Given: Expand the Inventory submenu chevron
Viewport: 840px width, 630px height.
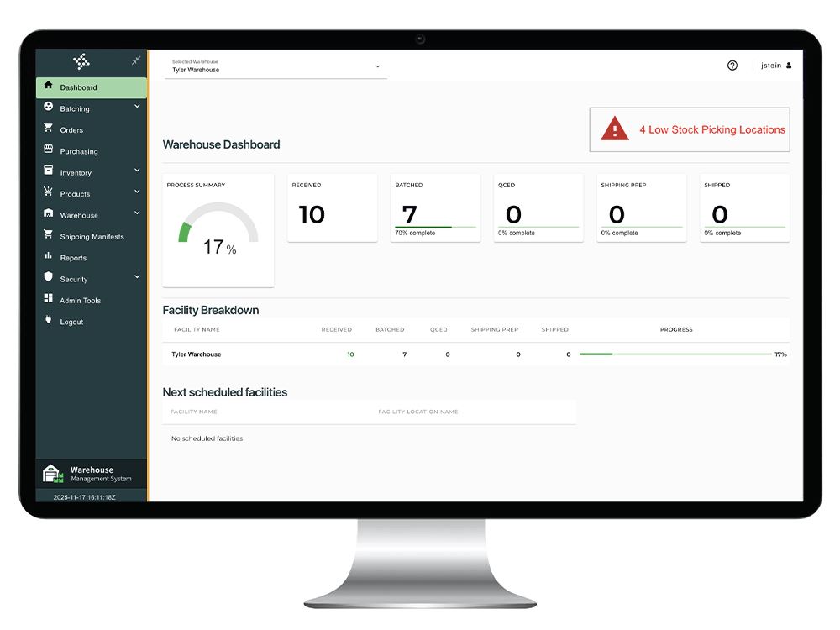Looking at the screenshot, I should (x=137, y=171).
